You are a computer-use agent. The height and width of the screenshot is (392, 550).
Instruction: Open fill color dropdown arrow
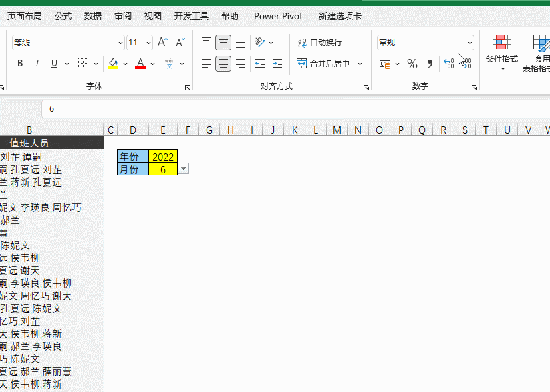[125, 64]
